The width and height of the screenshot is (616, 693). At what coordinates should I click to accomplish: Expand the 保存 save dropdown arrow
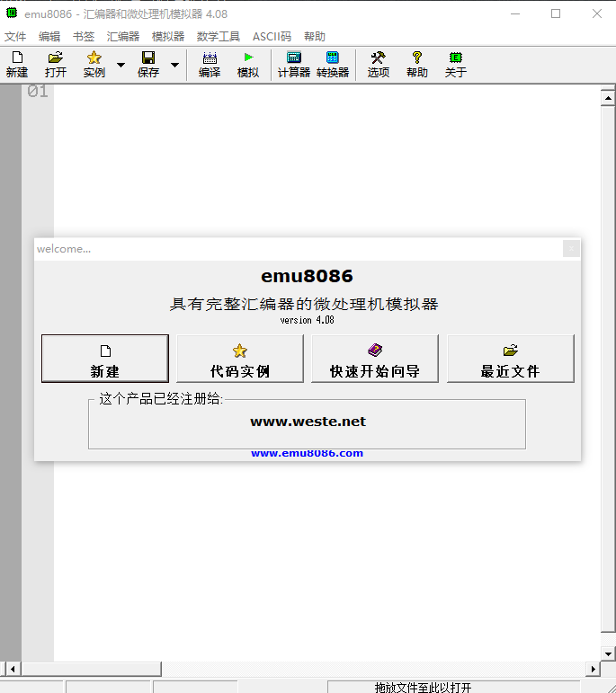click(x=175, y=65)
